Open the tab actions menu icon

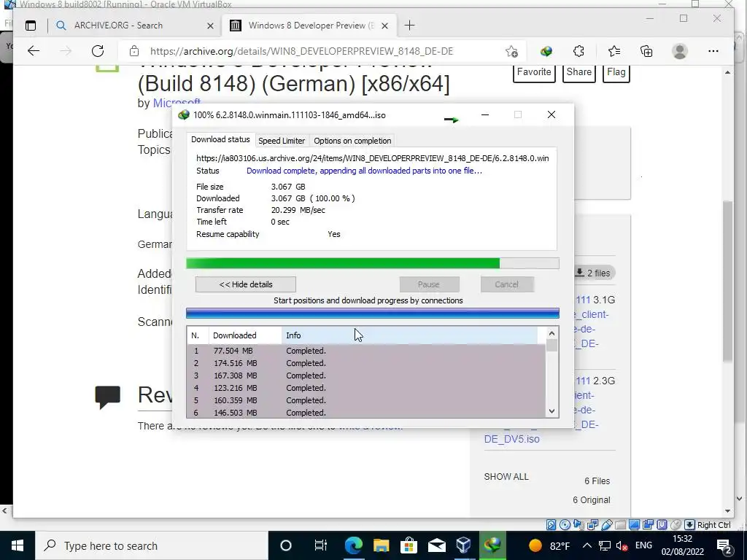(31, 26)
